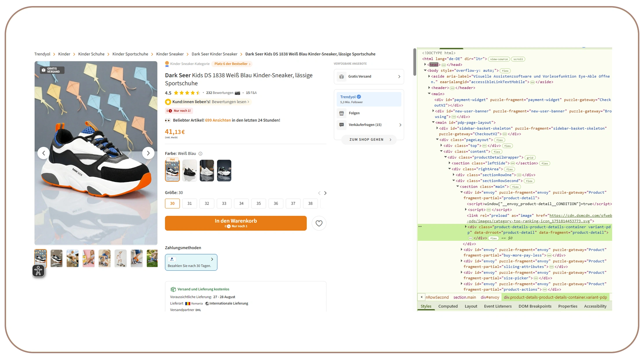The image size is (644, 359).
Task: Open the pink-background gallery thumbnail
Action: 88,258
